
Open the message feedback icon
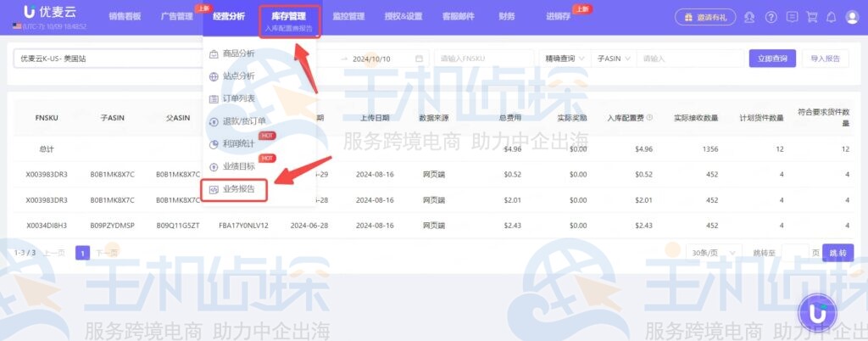click(793, 17)
